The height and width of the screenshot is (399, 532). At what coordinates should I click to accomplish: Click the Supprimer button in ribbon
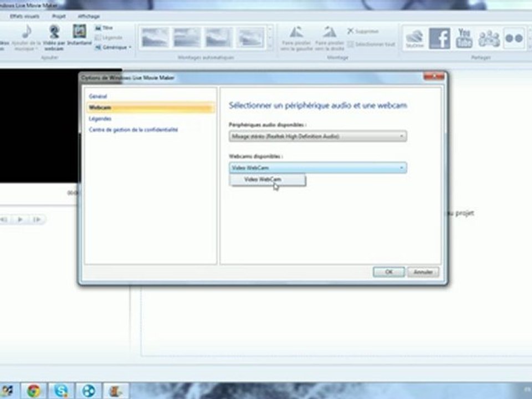(362, 31)
